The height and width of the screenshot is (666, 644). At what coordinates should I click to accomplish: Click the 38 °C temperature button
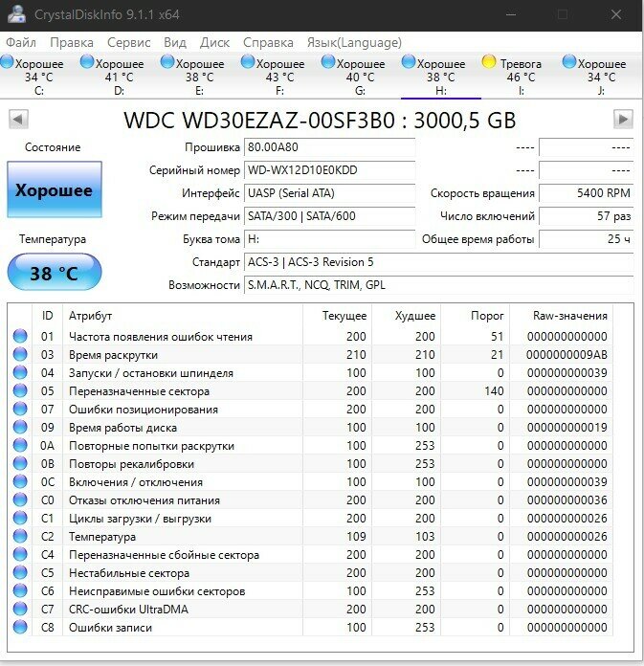[55, 273]
